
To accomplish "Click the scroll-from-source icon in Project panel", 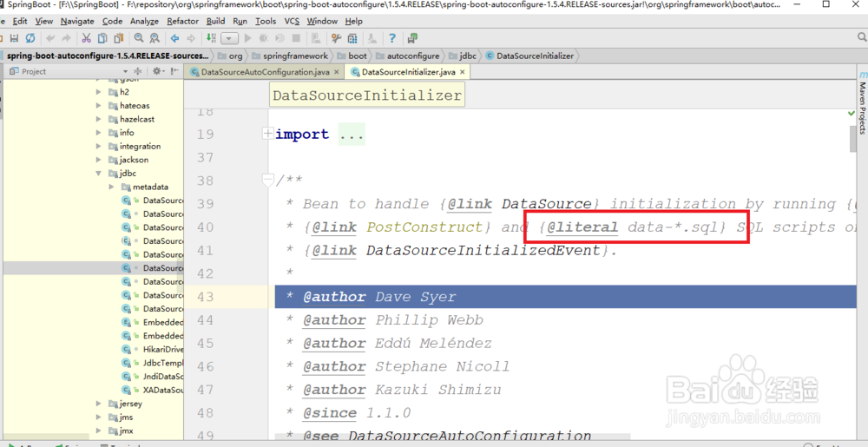I will (138, 71).
